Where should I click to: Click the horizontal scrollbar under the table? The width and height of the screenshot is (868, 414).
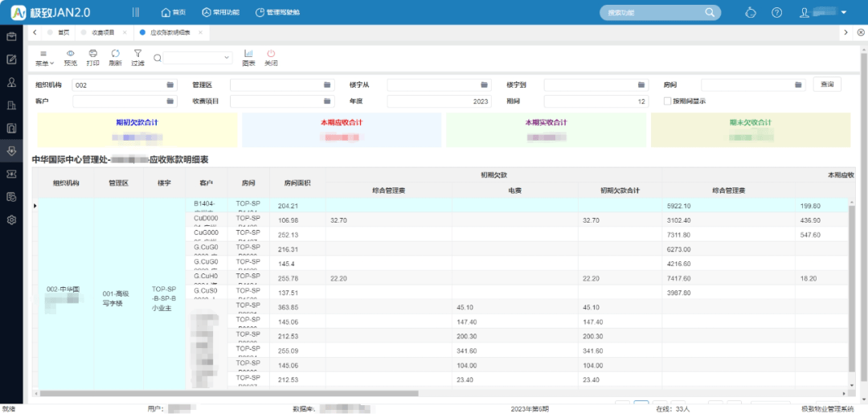tap(229, 394)
